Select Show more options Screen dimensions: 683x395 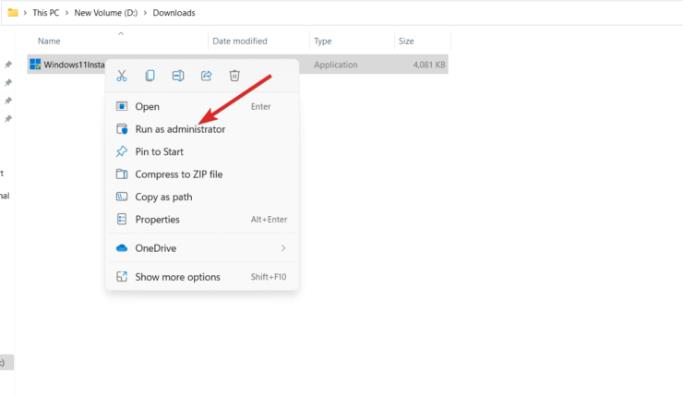point(202,277)
